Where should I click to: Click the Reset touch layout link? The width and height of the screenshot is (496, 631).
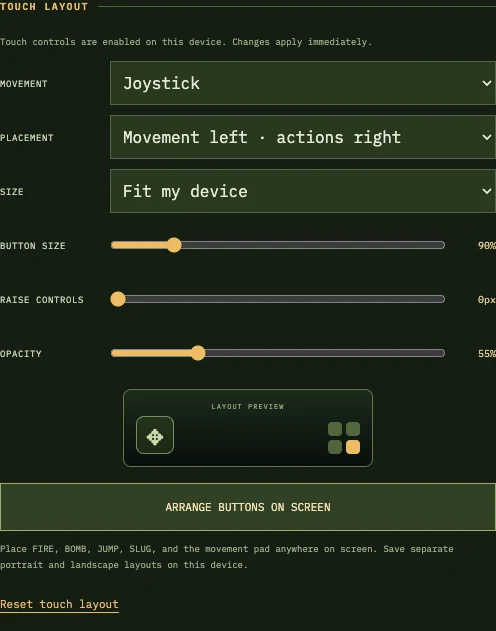59,604
